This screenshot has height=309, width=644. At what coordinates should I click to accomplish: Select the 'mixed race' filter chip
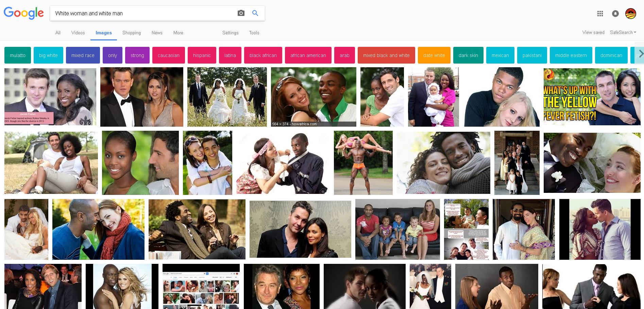pos(83,55)
